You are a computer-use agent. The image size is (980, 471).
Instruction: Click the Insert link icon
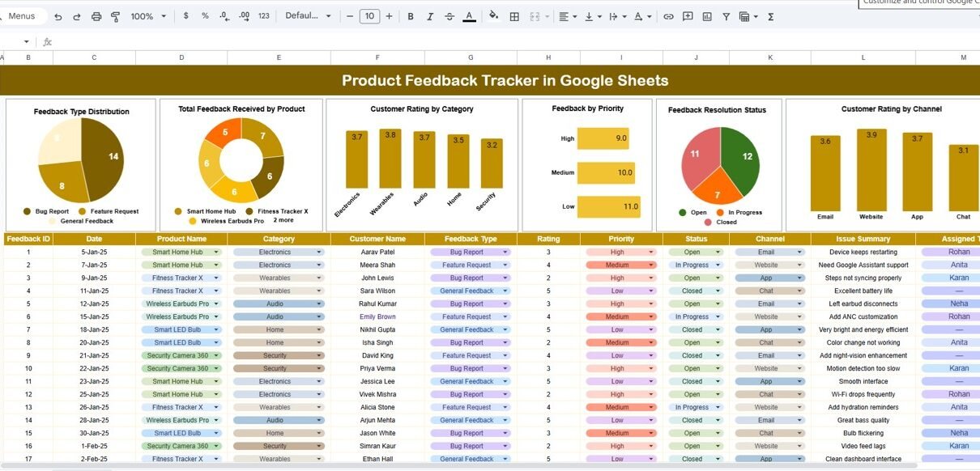[x=668, y=16]
